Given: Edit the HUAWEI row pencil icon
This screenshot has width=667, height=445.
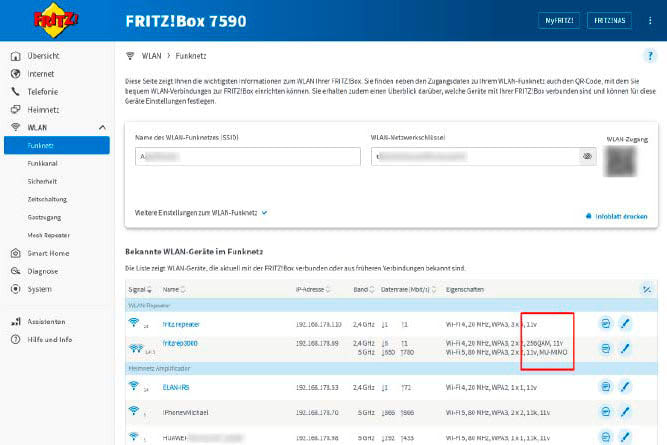Looking at the screenshot, I should pyautogui.click(x=625, y=436).
